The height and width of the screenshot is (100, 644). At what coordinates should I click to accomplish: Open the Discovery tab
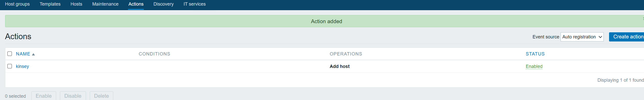[163, 4]
